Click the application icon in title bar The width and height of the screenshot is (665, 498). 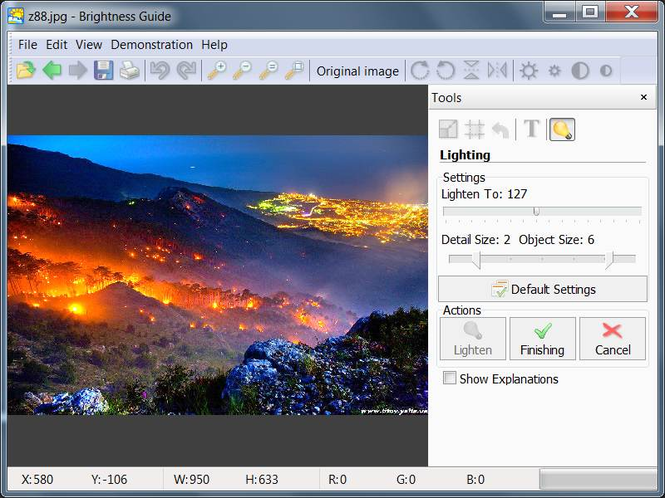(15, 16)
